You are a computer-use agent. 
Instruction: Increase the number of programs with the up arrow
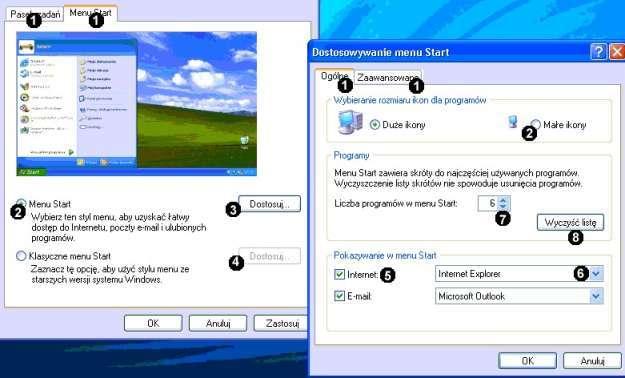[x=503, y=199]
